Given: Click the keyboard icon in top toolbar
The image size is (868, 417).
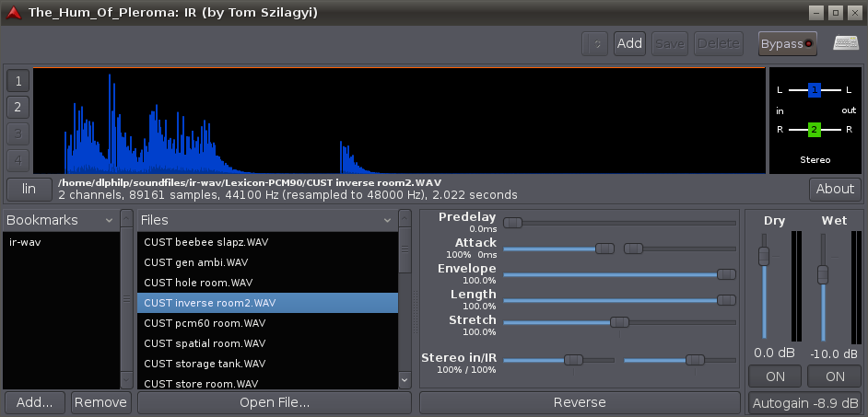Looking at the screenshot, I should pyautogui.click(x=846, y=43).
